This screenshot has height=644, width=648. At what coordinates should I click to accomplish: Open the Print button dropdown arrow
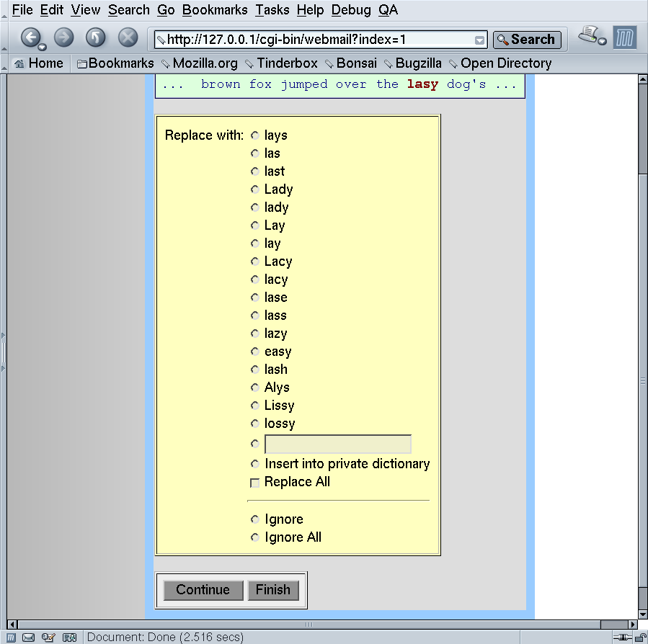[x=603, y=41]
